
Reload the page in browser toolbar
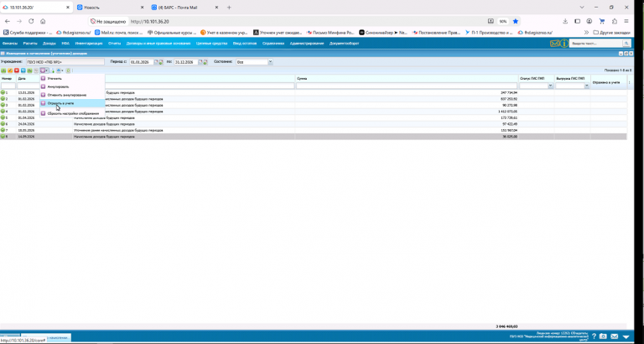[31, 21]
